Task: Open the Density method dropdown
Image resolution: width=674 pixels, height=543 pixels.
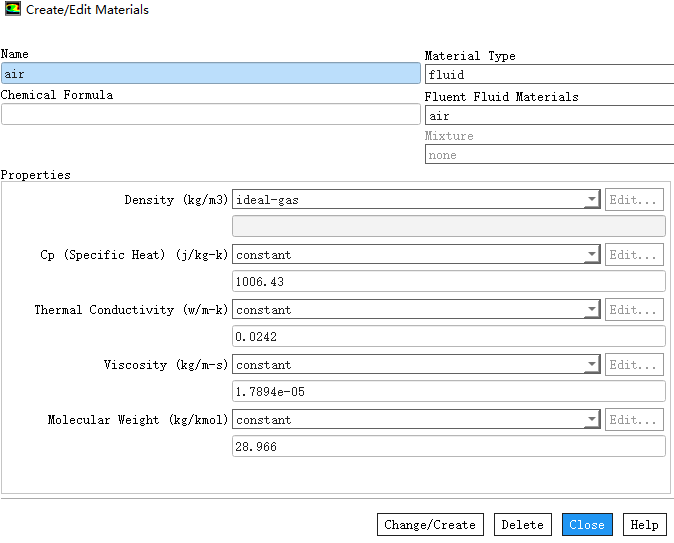Action: 416,200
